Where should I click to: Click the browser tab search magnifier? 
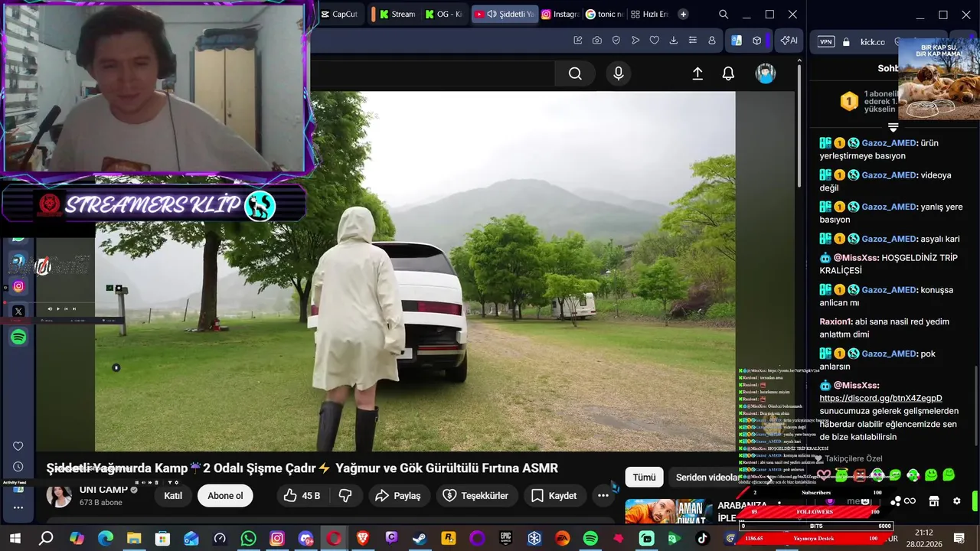724,15
